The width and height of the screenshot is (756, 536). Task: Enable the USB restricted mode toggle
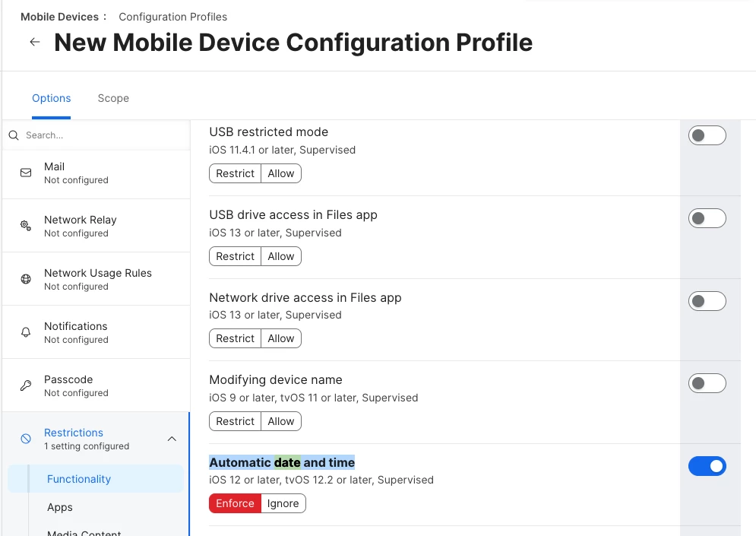point(707,135)
